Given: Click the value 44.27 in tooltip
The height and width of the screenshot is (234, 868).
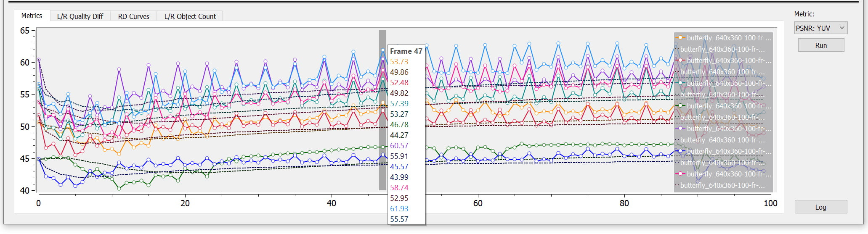Looking at the screenshot, I should pyautogui.click(x=399, y=135).
